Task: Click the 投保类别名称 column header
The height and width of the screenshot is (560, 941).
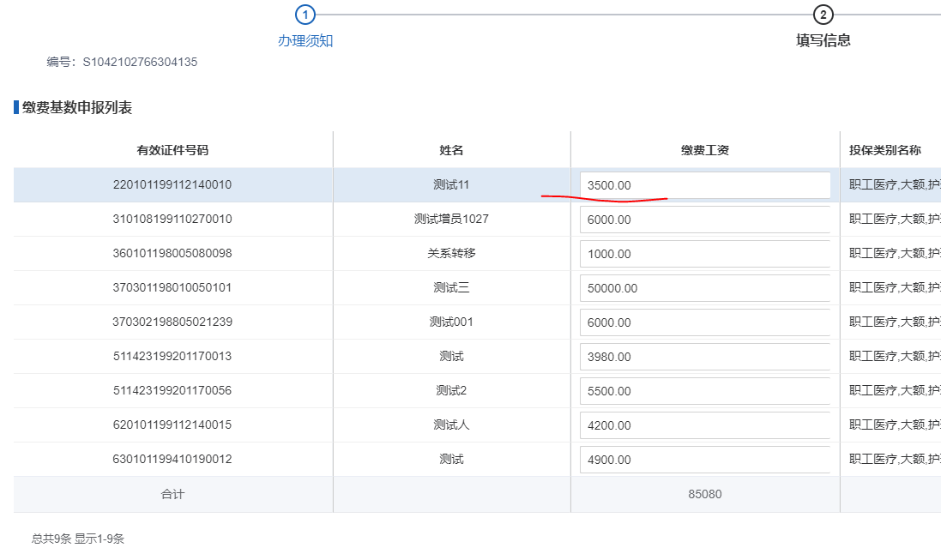Action: (x=884, y=150)
